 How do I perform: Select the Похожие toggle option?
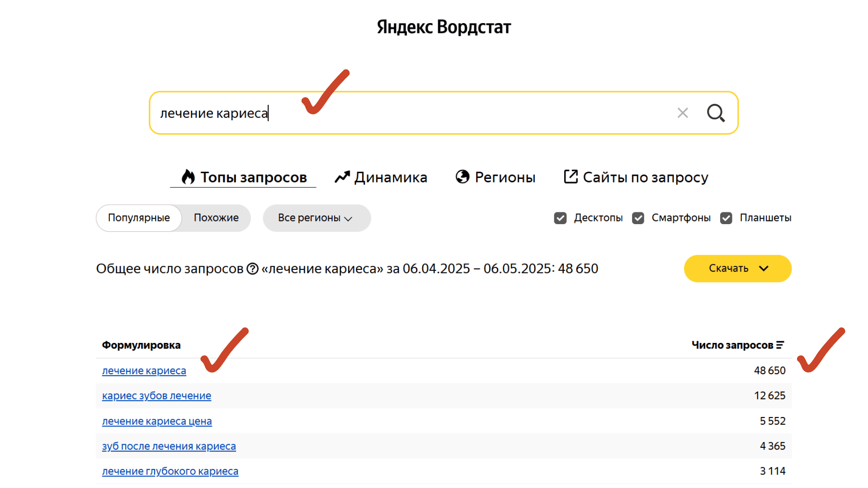point(216,218)
